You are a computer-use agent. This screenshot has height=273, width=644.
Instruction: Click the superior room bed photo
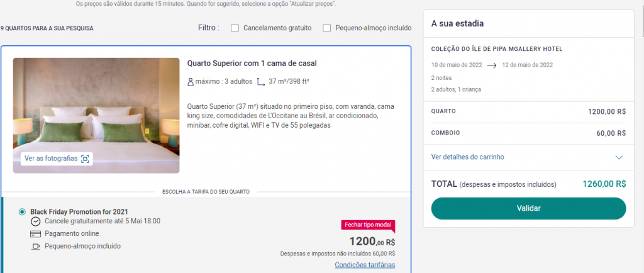click(x=96, y=115)
